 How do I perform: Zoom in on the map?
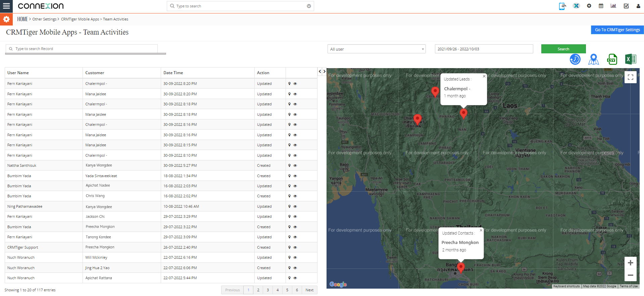630,263
